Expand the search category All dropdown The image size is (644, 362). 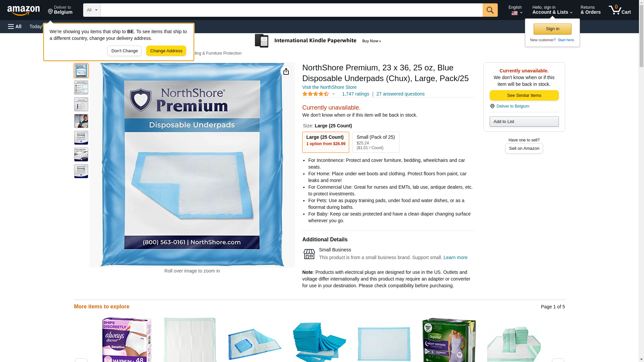click(x=92, y=10)
